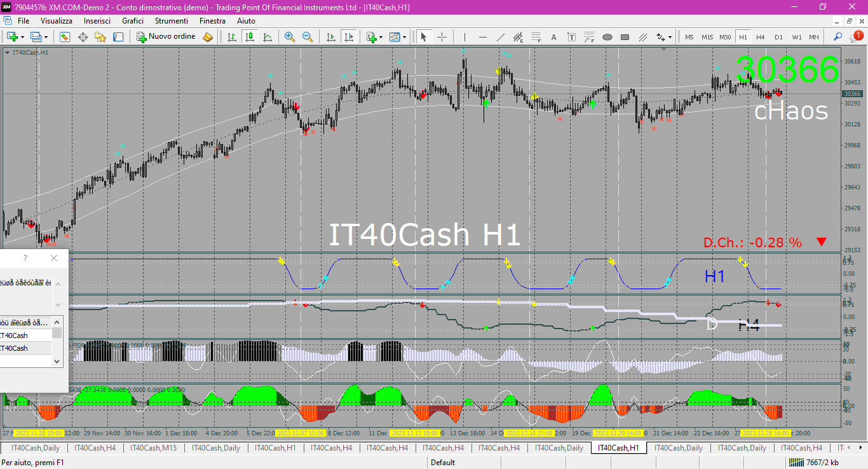This screenshot has height=469, width=868.
Task: Open the templates icon
Action: [x=395, y=37]
